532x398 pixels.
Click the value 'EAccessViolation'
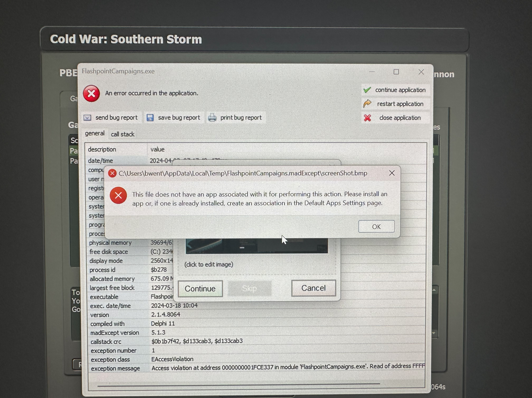(x=172, y=359)
